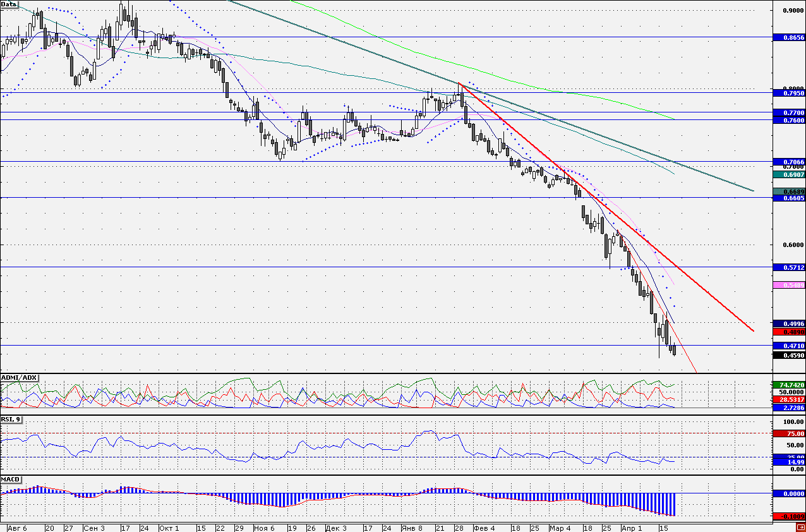Select the green 74.7420 ADX value tag
The image size is (806, 532).
pos(789,385)
